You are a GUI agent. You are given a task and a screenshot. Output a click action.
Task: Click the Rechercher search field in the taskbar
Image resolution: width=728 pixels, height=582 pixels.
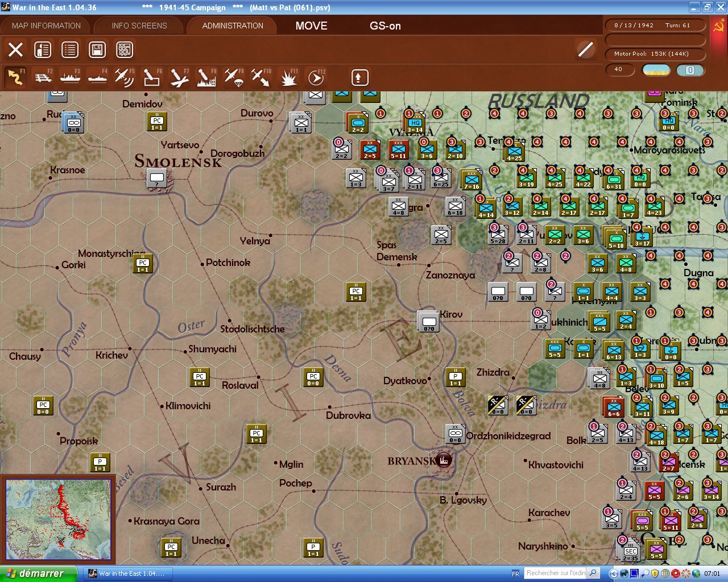pyautogui.click(x=555, y=573)
